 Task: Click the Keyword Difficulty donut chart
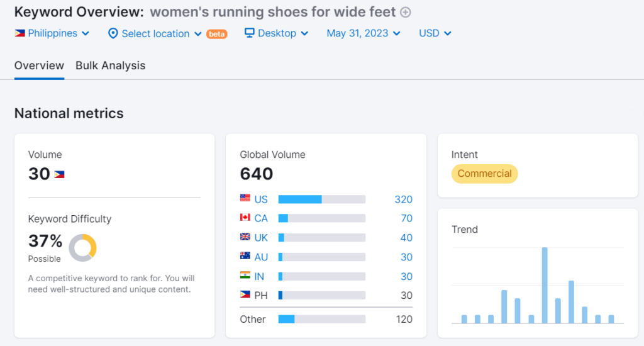coord(82,248)
